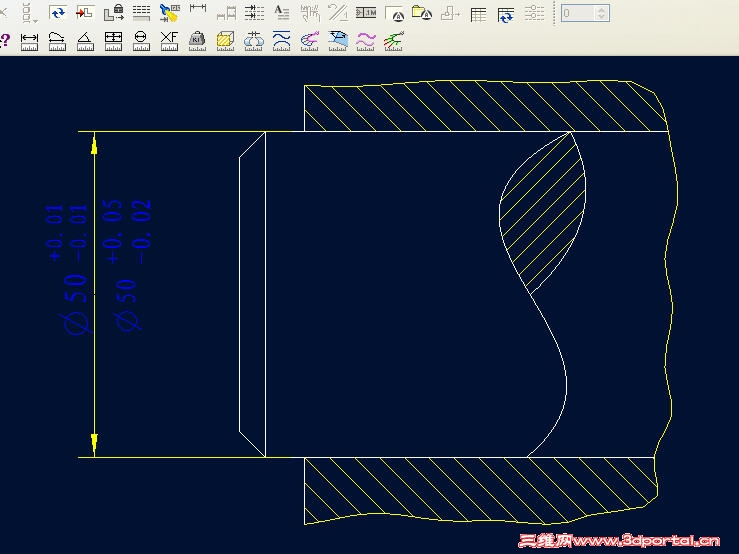
Task: Insert a table using grid icon
Action: [478, 15]
